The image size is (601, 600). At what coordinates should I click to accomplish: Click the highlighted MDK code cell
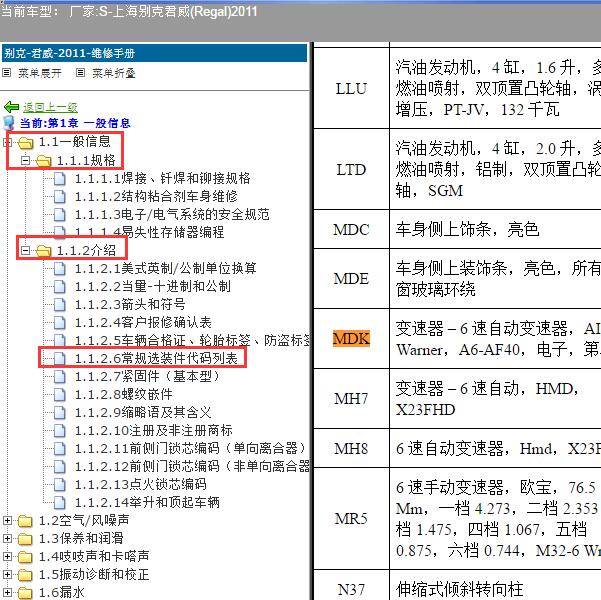pyautogui.click(x=351, y=339)
